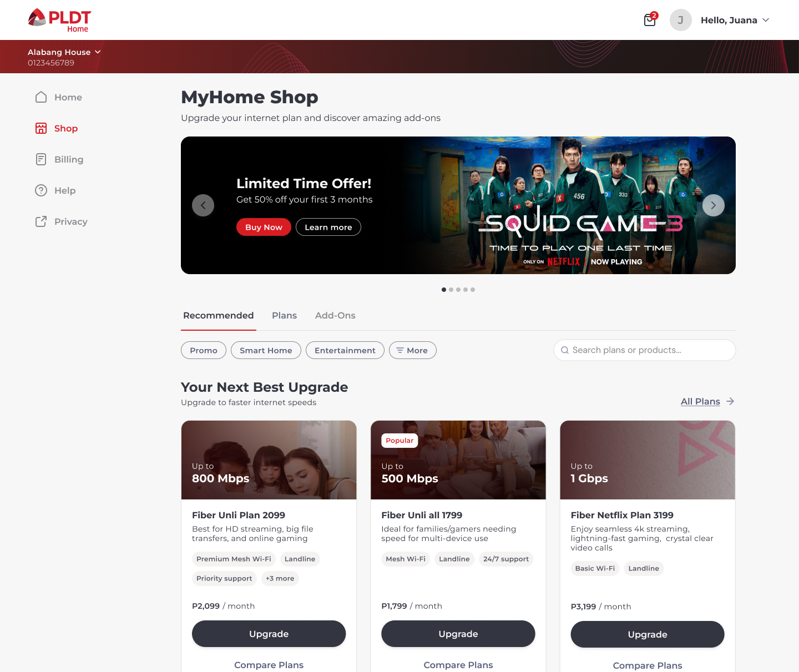The height and width of the screenshot is (672, 799).
Task: Click the PLDT Home logo
Action: click(x=59, y=21)
